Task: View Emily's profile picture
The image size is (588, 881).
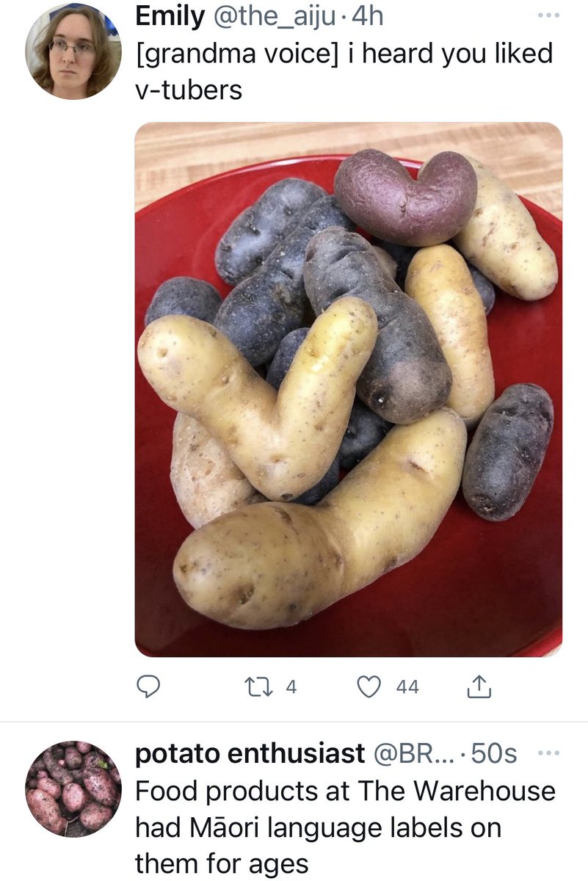Action: click(x=73, y=51)
